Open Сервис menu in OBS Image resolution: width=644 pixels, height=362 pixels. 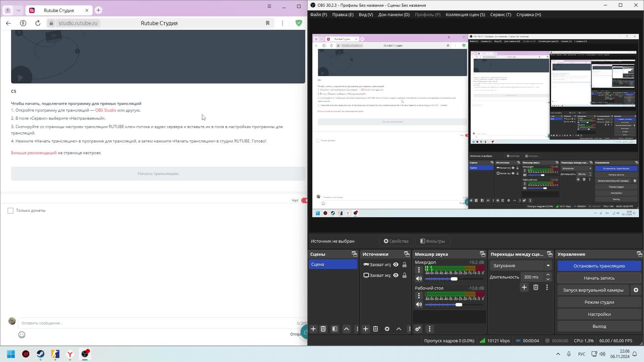500,14
